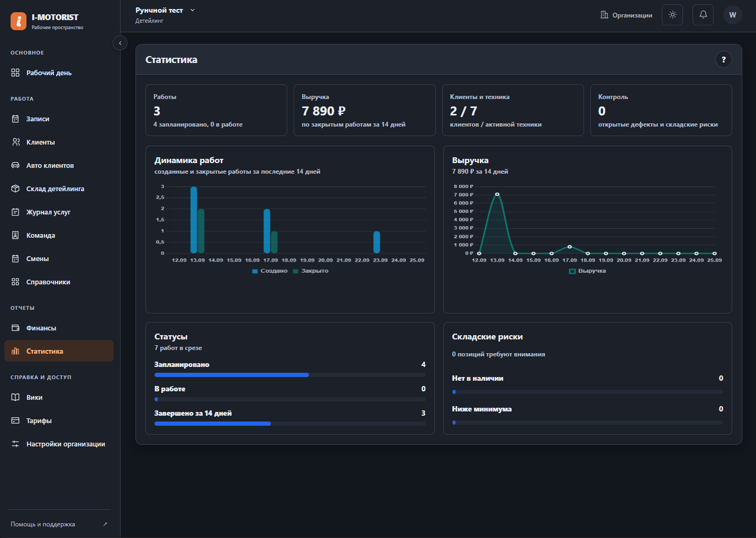This screenshot has height=538, width=756.
Task: Click the Журнал услуг icon
Action: pyautogui.click(x=15, y=212)
